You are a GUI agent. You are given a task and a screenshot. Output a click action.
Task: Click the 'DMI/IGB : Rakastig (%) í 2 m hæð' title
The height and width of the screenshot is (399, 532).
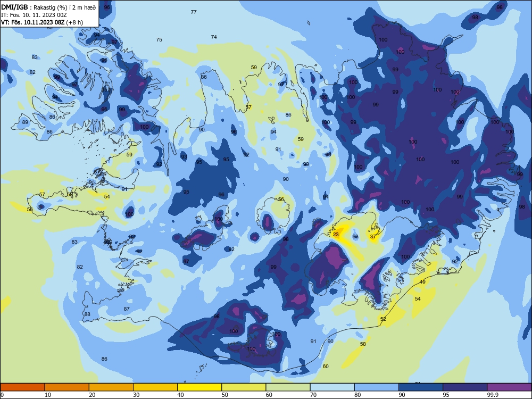click(48, 7)
